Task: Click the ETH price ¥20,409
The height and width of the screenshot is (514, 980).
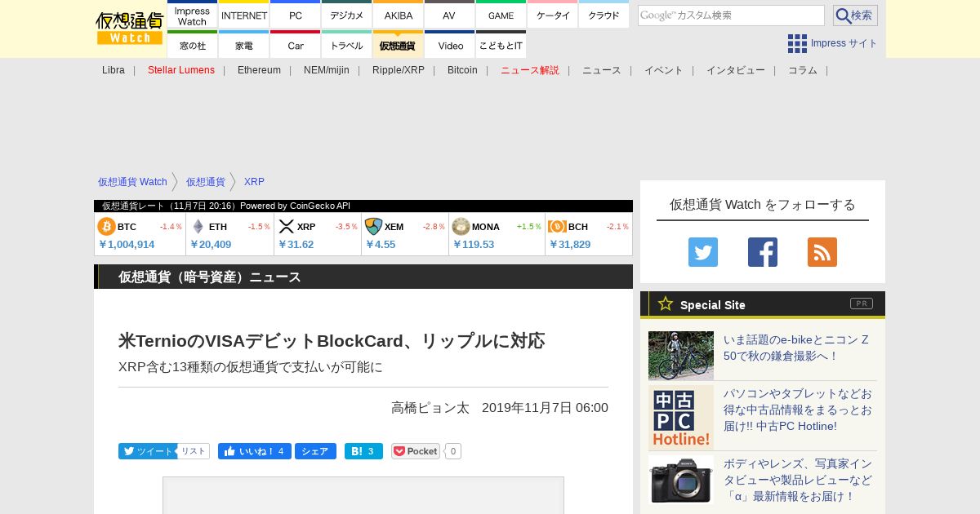Action: pos(211,244)
